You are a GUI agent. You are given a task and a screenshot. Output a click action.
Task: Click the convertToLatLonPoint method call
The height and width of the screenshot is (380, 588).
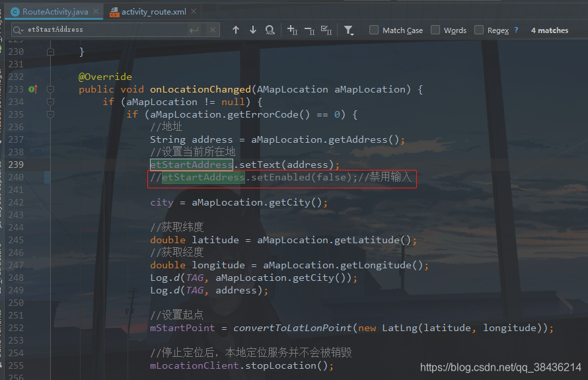pos(293,328)
